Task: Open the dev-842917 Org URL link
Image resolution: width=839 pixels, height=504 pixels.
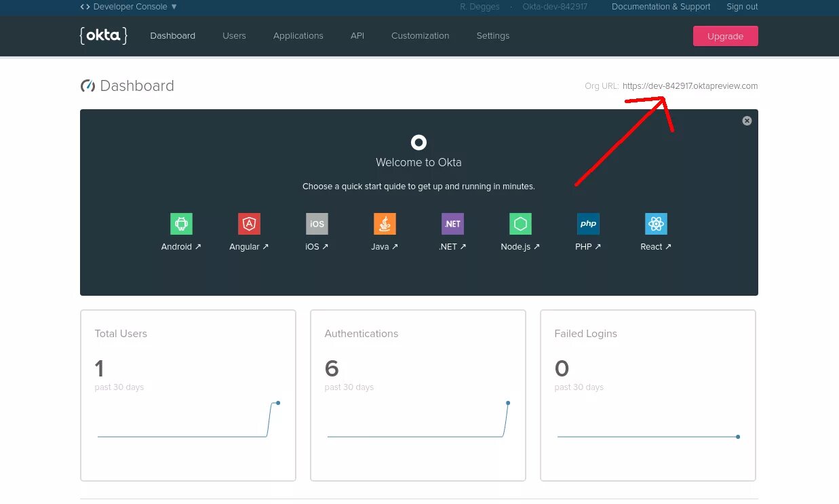Action: (690, 86)
